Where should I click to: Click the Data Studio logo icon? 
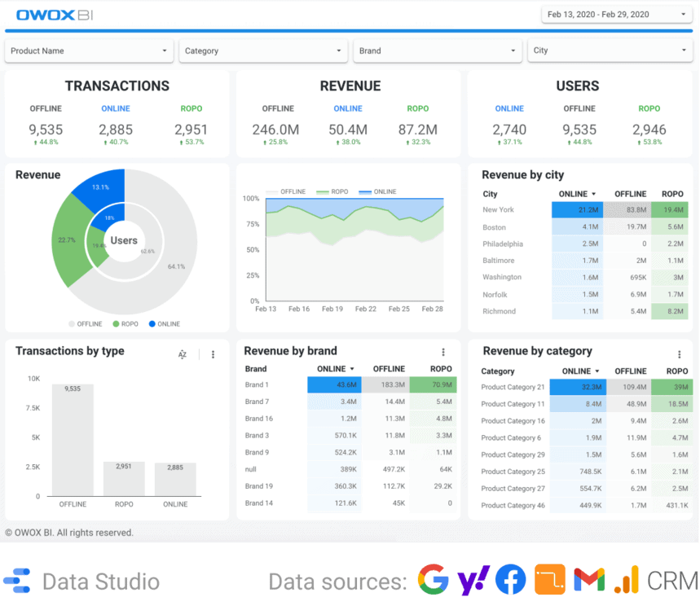pos(17,581)
